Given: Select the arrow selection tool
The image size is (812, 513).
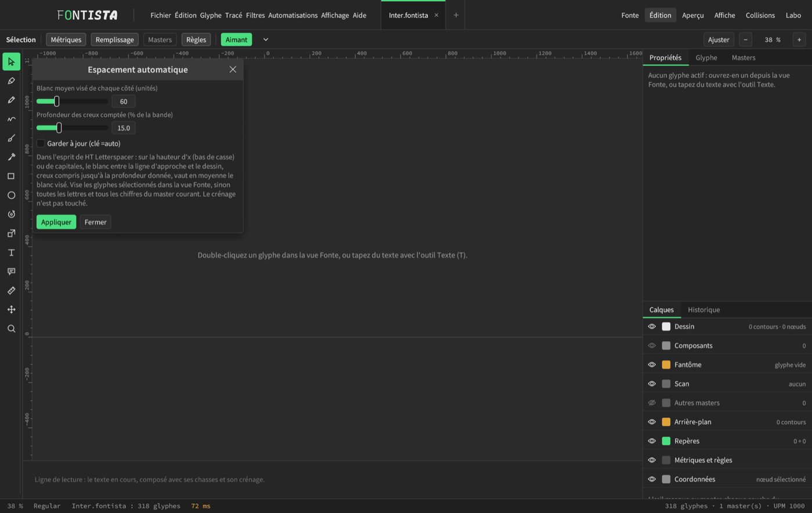Looking at the screenshot, I should click(x=11, y=62).
